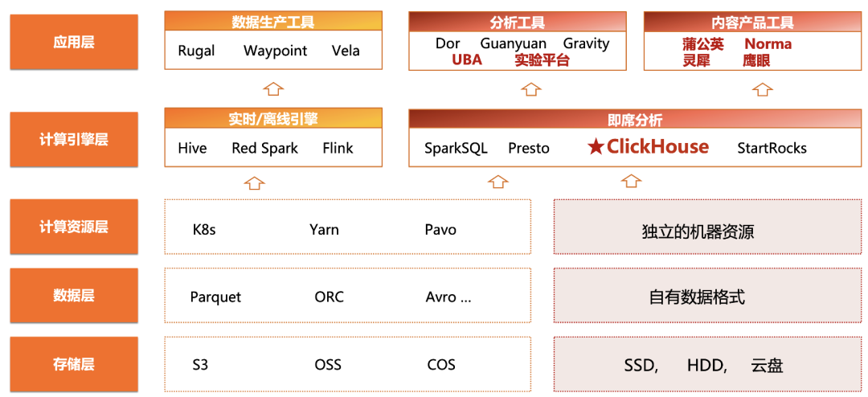The width and height of the screenshot is (868, 397).
Task: Click the 数据生产工具 header bar
Action: [x=273, y=22]
